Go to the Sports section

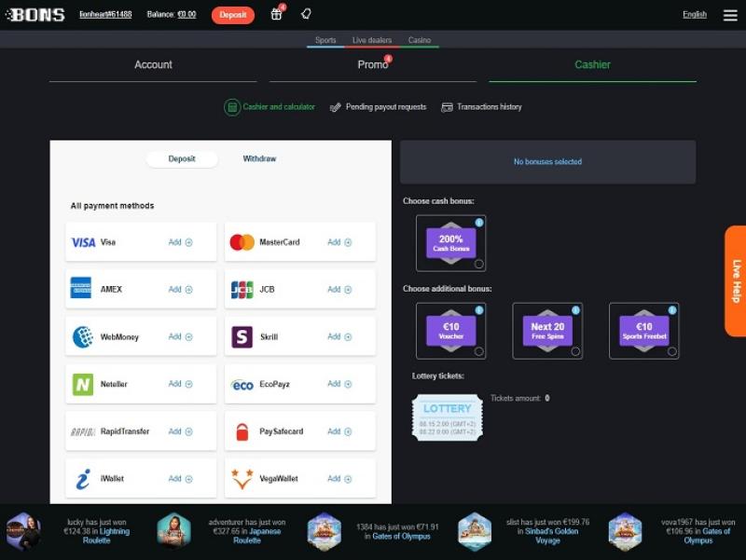(x=325, y=40)
